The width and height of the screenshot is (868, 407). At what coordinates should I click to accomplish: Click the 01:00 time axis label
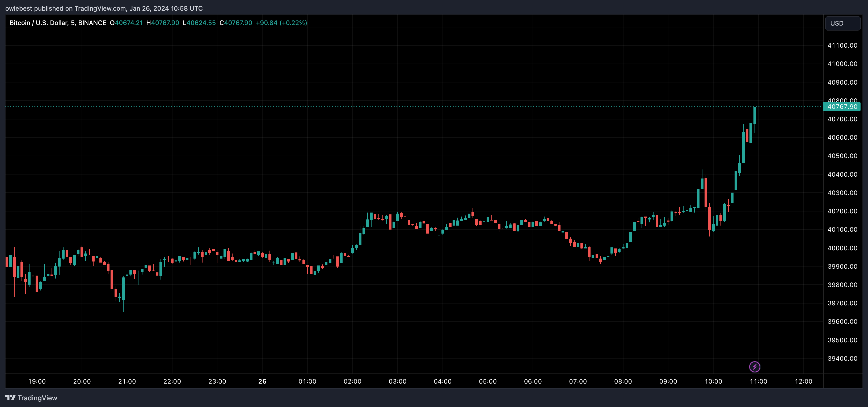click(307, 381)
